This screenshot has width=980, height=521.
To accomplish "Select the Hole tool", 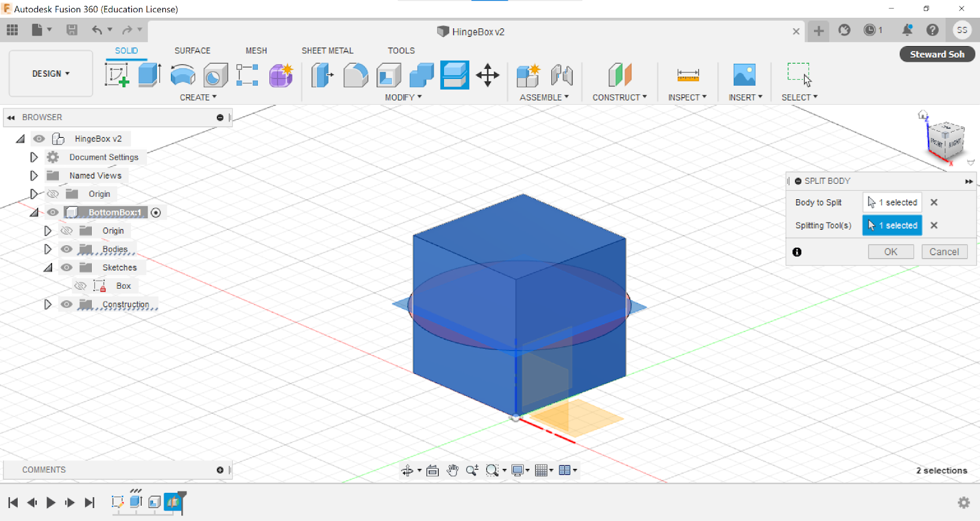I will pos(215,75).
